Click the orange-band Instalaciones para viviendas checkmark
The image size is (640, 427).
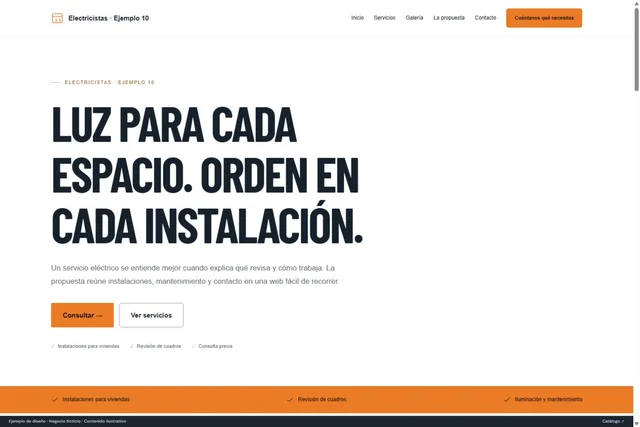pos(55,400)
